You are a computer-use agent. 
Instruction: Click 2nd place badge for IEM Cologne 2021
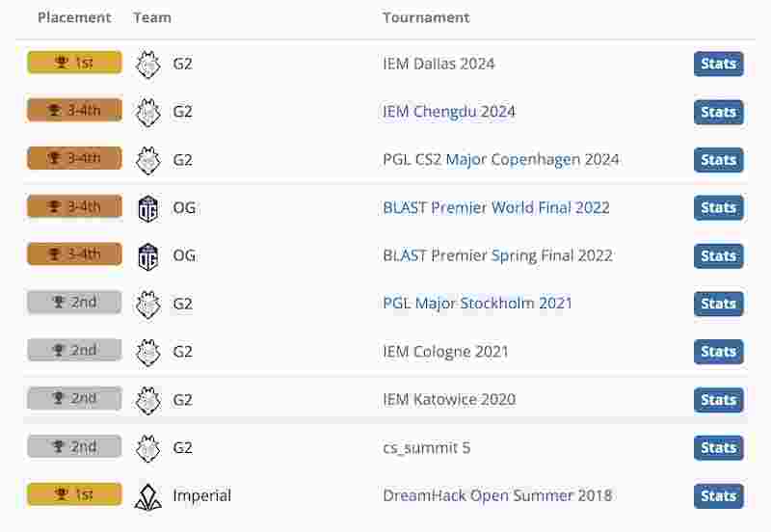pyautogui.click(x=74, y=350)
